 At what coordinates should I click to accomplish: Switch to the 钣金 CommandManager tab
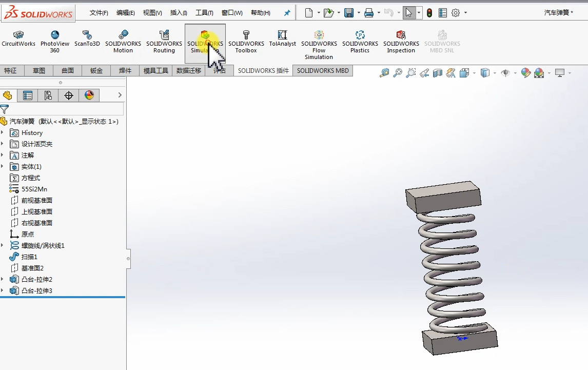pos(95,70)
